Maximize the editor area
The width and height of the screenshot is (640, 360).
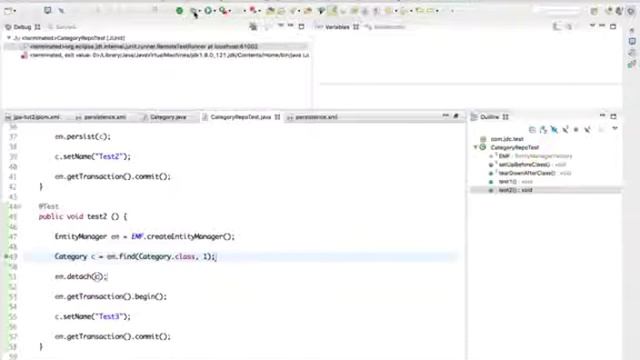pyautogui.click(x=456, y=117)
